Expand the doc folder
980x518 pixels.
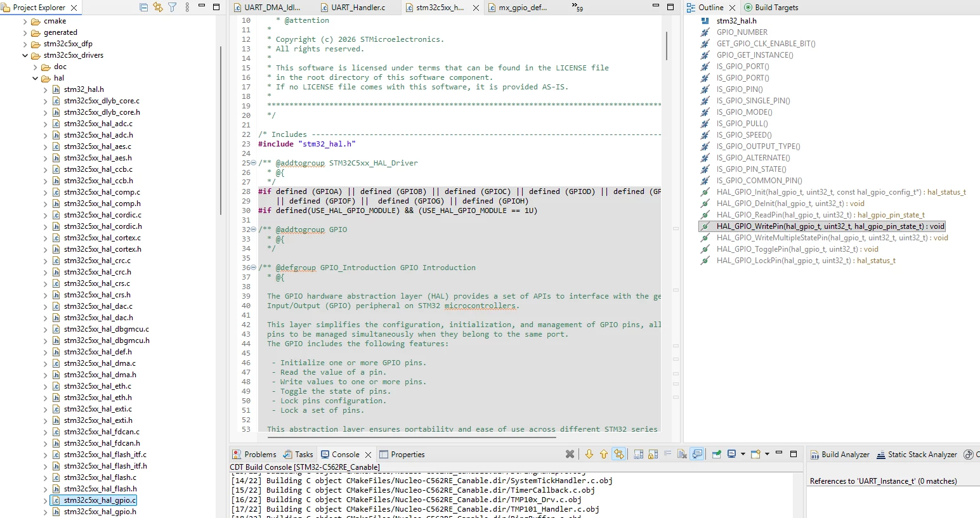[36, 67]
